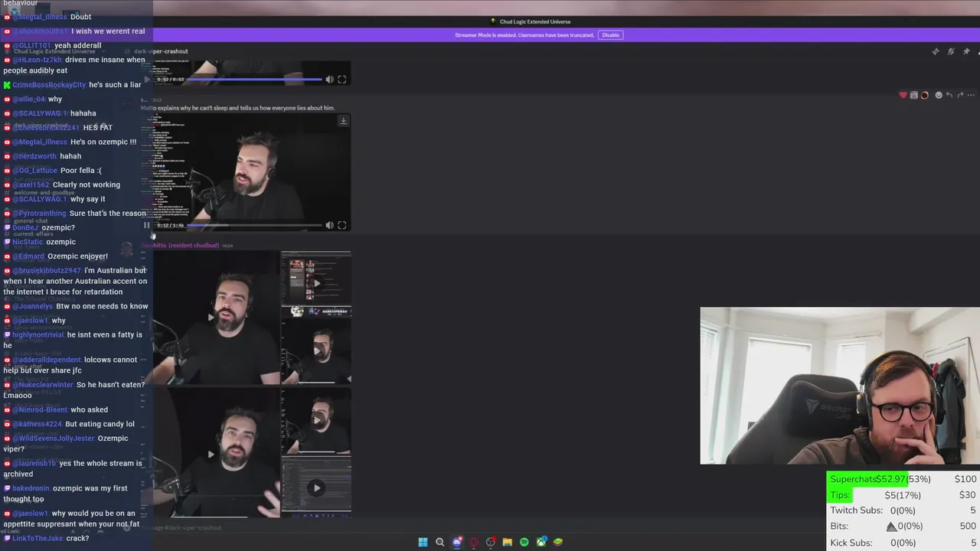Image resolution: width=980 pixels, height=551 pixels.
Task: Play the second small video on right
Action: coord(316,350)
